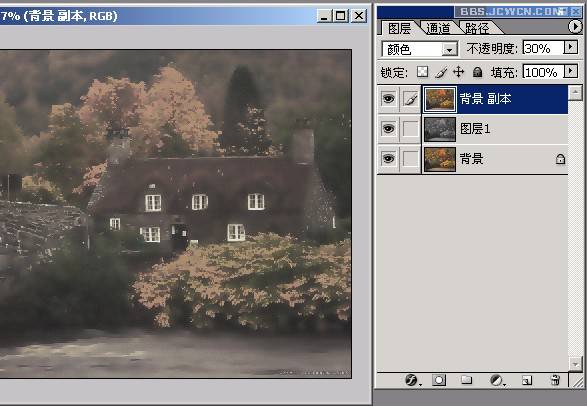Viewport: 587px width, 406px height.
Task: Toggle lock transparent pixels checkbox
Action: [423, 72]
